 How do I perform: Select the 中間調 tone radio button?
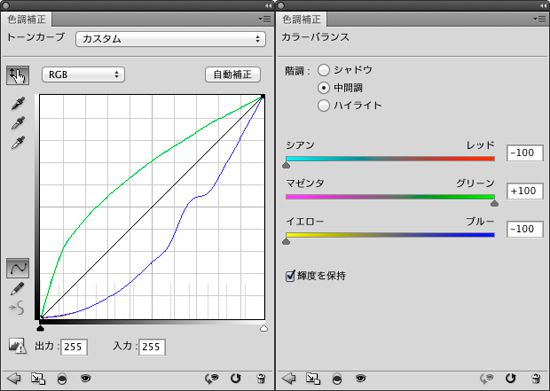(x=323, y=88)
